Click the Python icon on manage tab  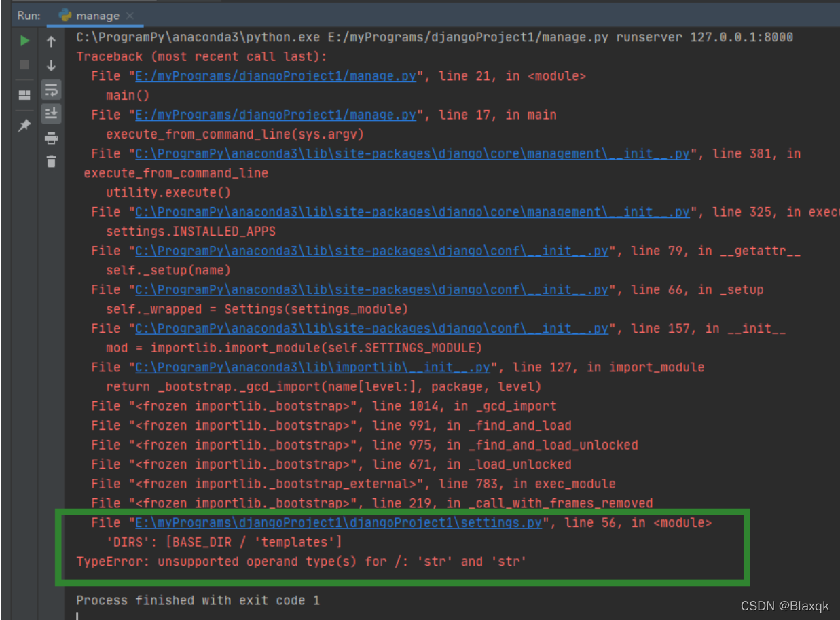66,15
